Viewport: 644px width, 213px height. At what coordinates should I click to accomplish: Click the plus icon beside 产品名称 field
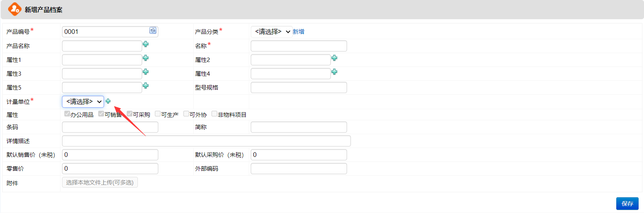pyautogui.click(x=146, y=44)
